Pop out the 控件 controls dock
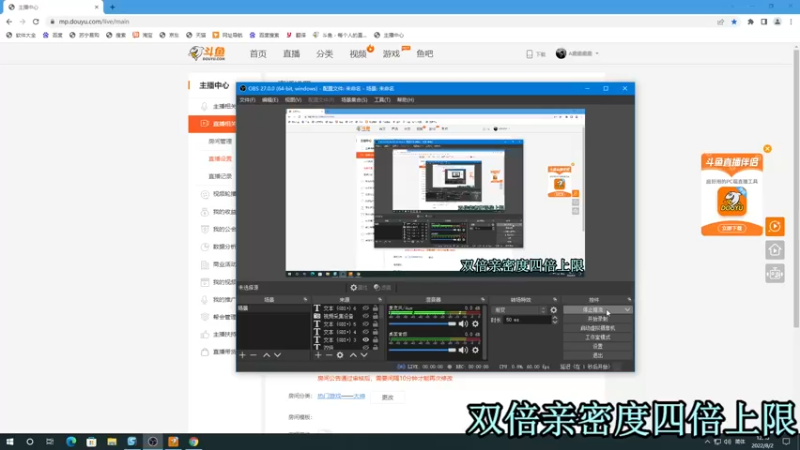This screenshot has height=450, width=800. [x=629, y=299]
